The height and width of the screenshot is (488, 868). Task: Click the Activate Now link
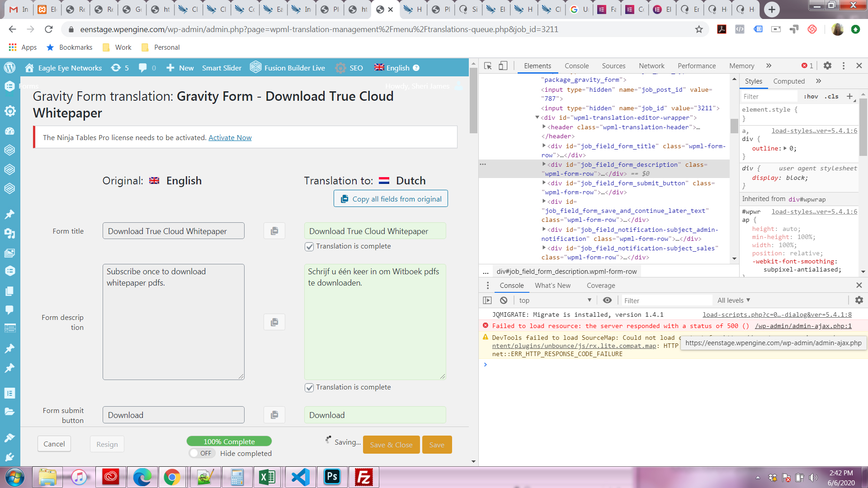[230, 138]
